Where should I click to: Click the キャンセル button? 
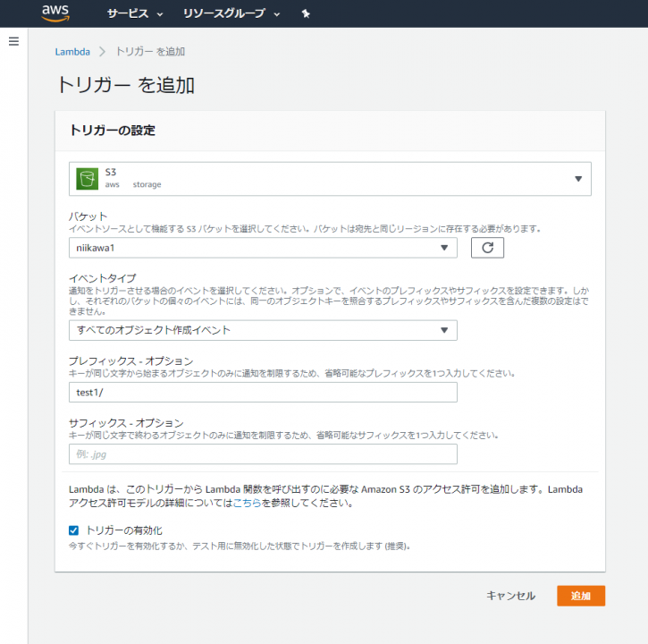click(x=510, y=596)
